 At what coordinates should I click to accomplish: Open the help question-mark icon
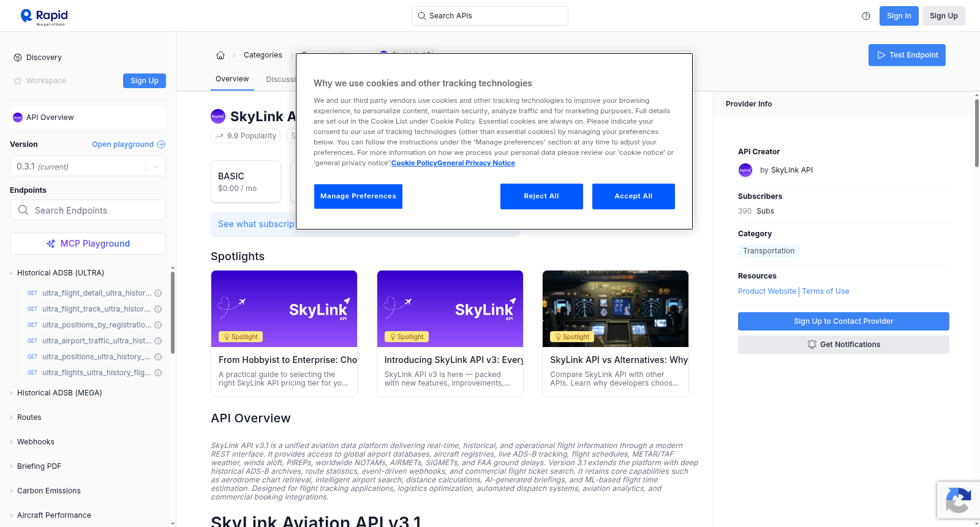click(866, 16)
